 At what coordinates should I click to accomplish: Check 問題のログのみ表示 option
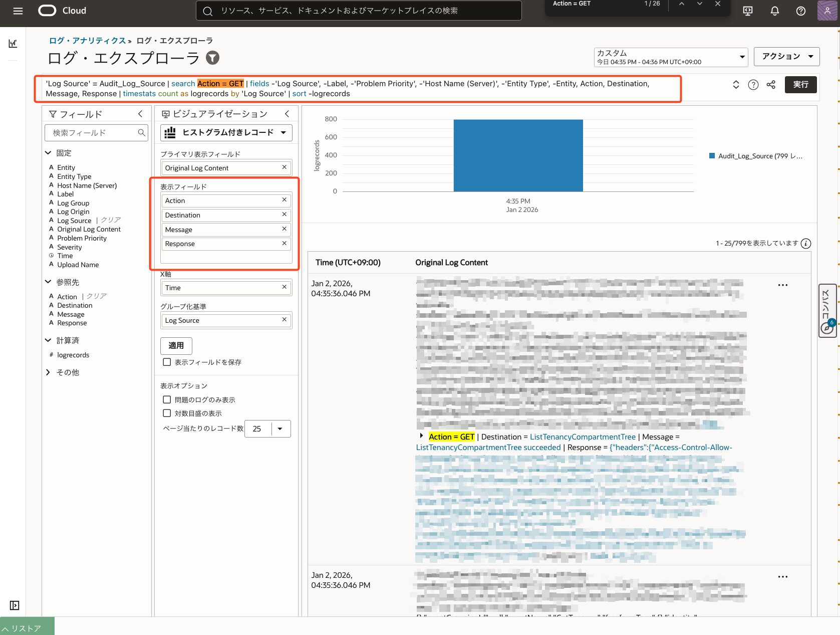point(167,399)
